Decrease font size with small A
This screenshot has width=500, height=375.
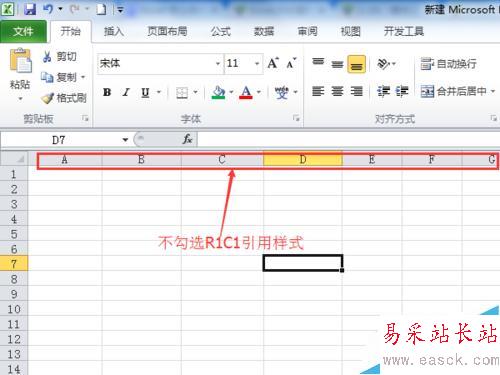tap(291, 63)
